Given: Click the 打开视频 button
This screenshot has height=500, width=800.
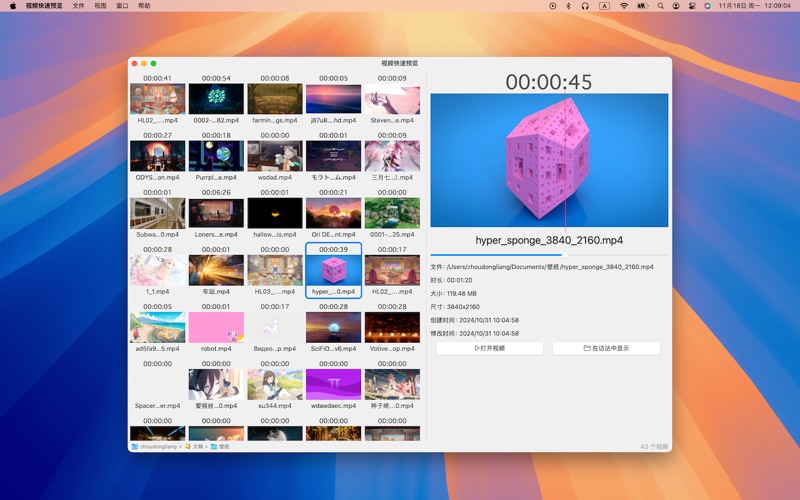Looking at the screenshot, I should (489, 348).
